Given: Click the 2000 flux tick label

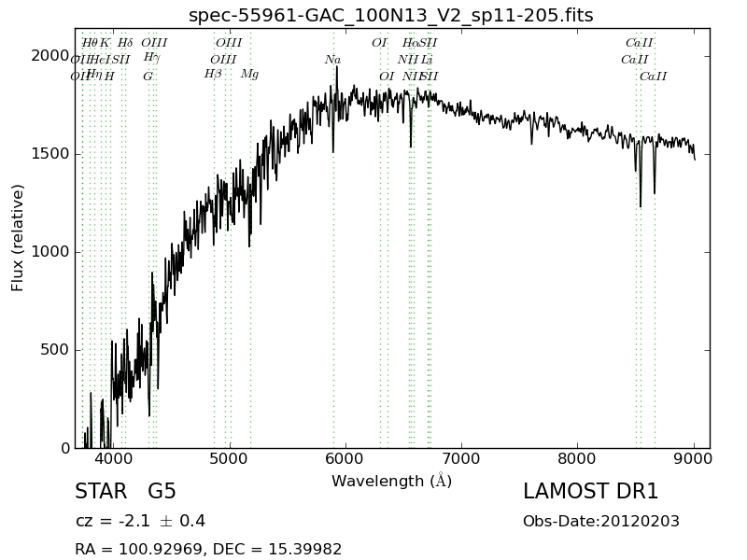Looking at the screenshot, I should 50,56.
